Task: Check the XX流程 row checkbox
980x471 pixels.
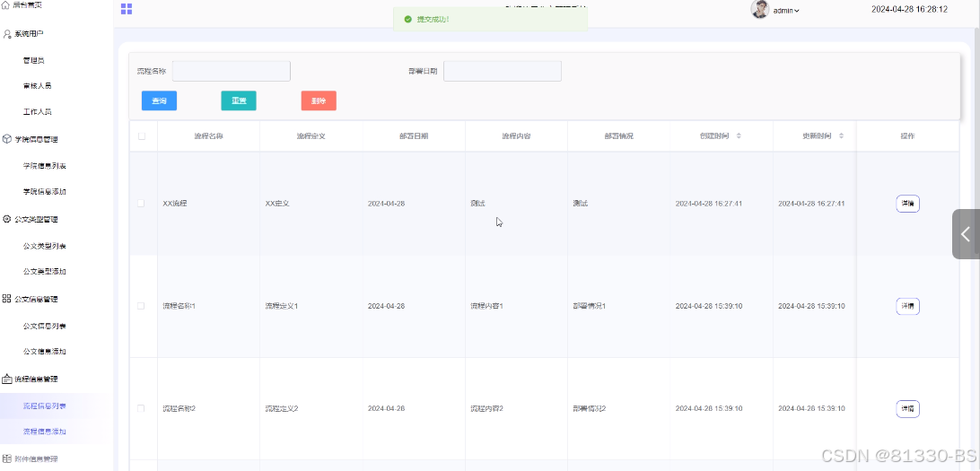Action: [x=141, y=204]
